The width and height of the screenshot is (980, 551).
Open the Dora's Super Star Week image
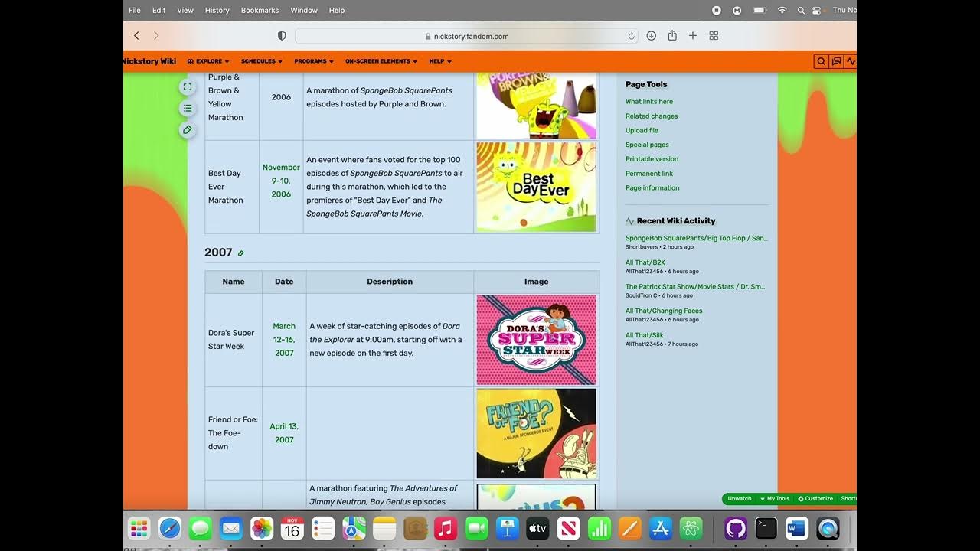click(536, 340)
